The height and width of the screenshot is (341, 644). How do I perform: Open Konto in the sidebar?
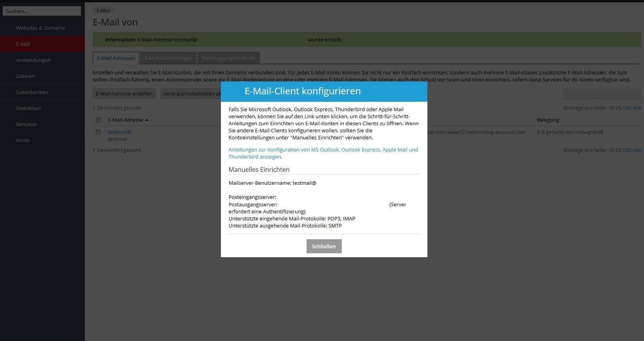42,140
